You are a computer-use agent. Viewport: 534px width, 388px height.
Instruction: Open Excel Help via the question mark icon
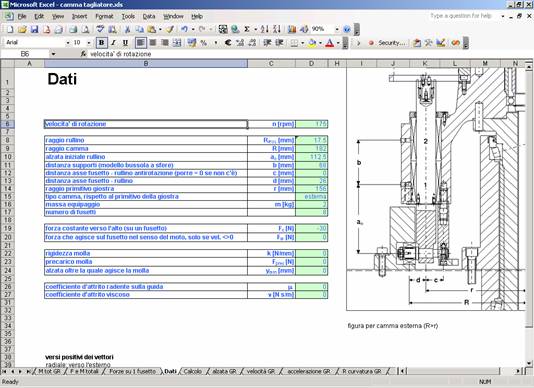click(347, 30)
